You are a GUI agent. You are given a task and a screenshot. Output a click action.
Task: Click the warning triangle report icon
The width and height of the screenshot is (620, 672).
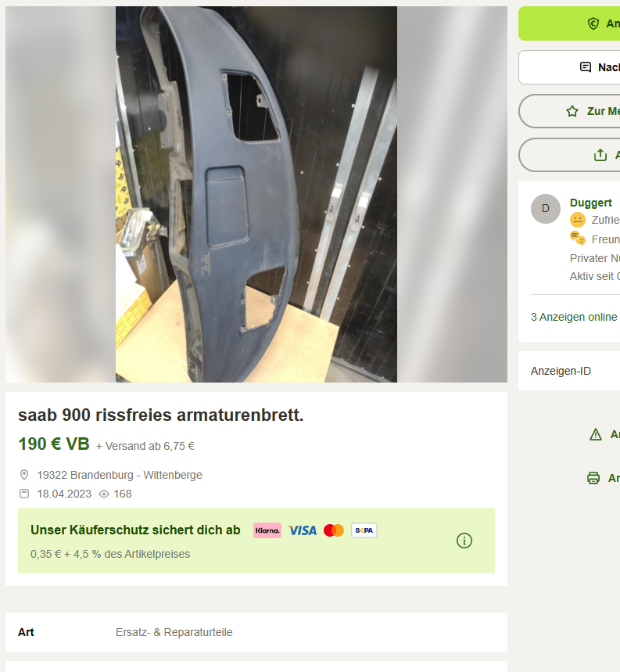click(x=596, y=435)
